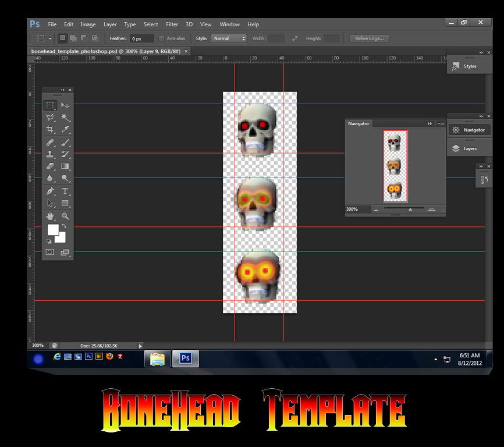
Task: Switch to Add to Selection mode
Action: [x=73, y=38]
